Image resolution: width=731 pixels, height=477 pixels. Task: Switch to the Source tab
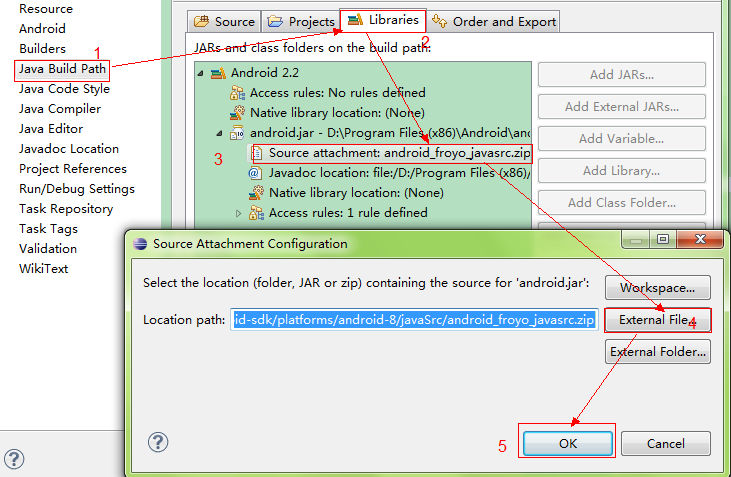[x=224, y=21]
